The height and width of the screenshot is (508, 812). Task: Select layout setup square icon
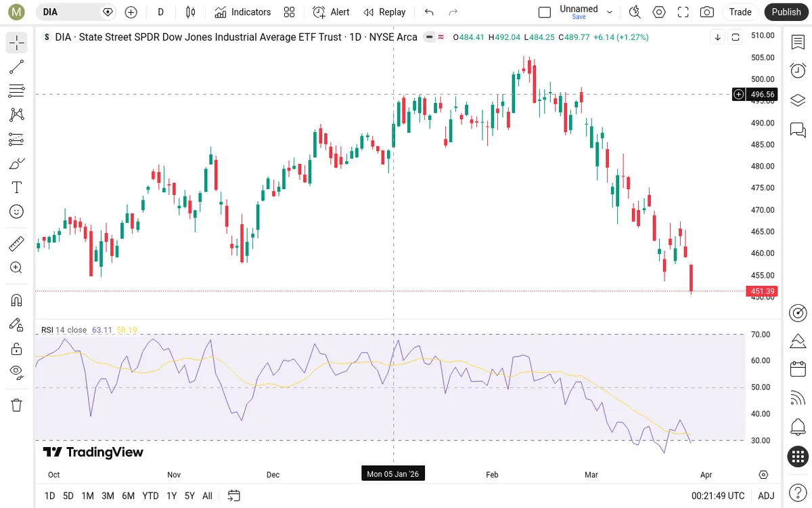545,12
